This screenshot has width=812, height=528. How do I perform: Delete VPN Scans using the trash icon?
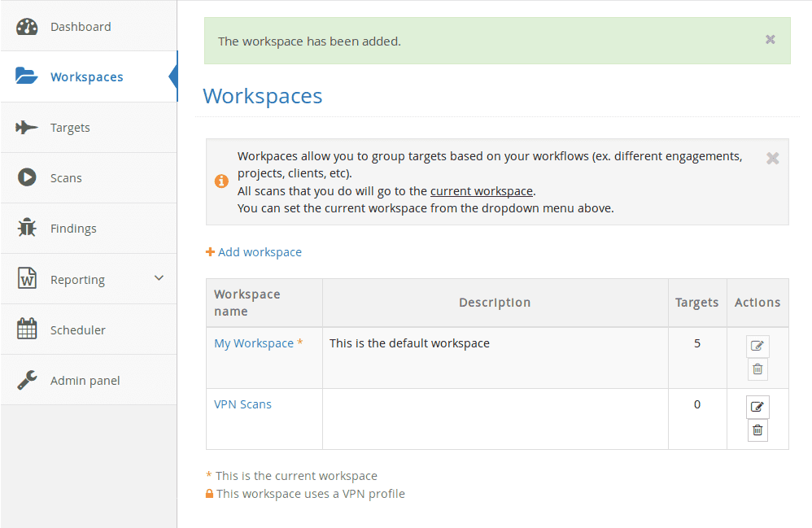pyautogui.click(x=757, y=430)
